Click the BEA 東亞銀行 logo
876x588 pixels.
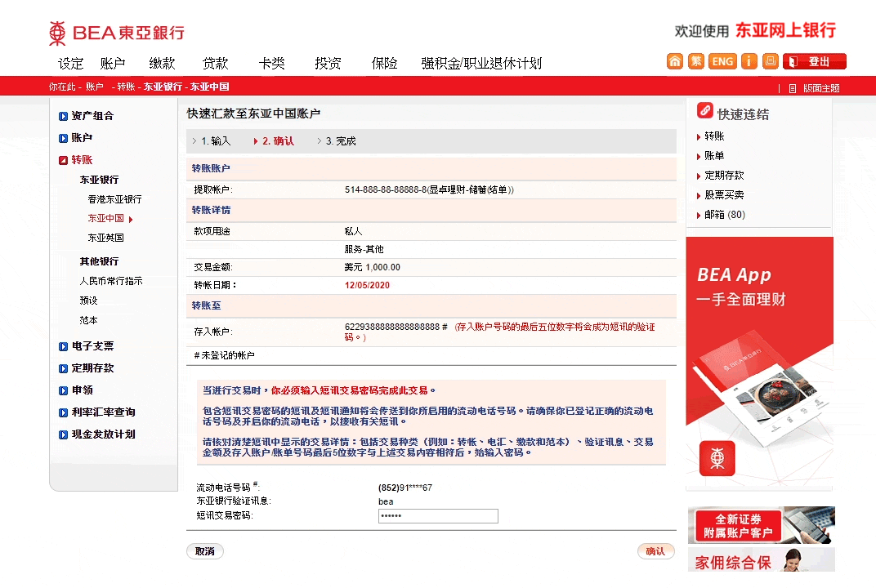pos(117,33)
